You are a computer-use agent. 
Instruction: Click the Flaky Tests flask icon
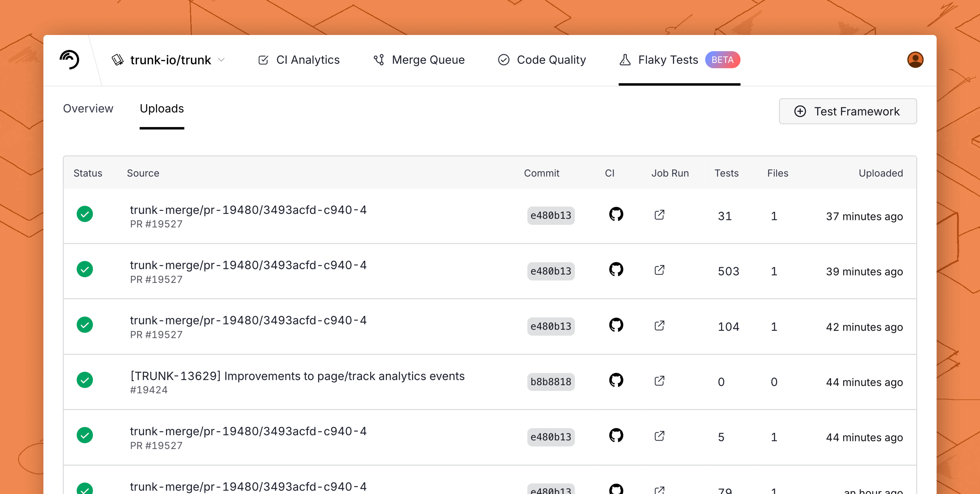coord(625,60)
